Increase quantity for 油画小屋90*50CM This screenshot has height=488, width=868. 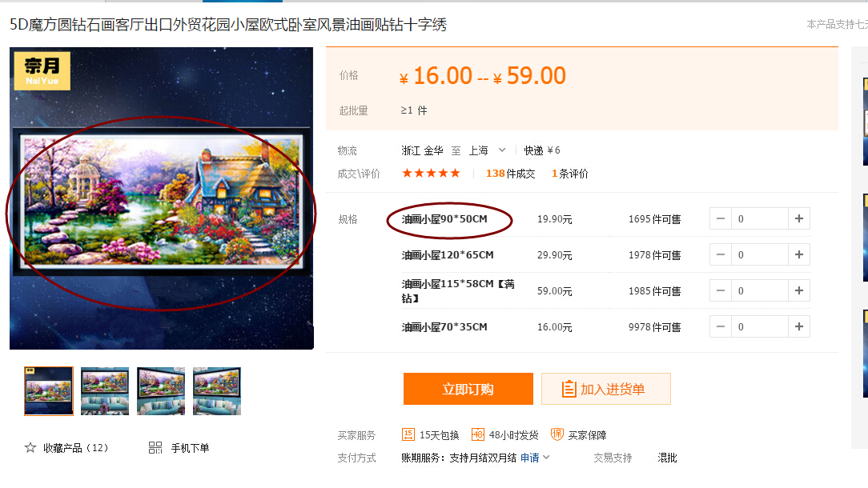coord(799,218)
